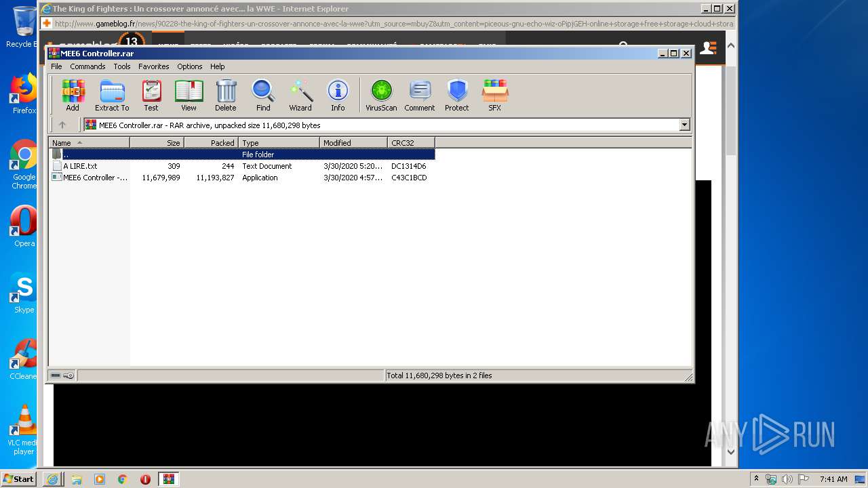Launch the Wizard wand tool
Image resolution: width=868 pixels, height=488 pixels.
(300, 95)
